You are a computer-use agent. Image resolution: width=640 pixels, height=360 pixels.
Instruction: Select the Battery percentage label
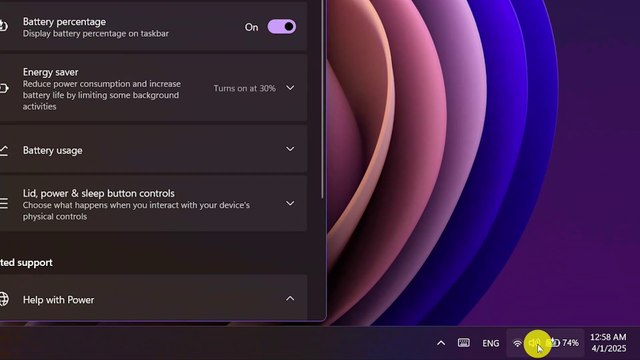(64, 22)
